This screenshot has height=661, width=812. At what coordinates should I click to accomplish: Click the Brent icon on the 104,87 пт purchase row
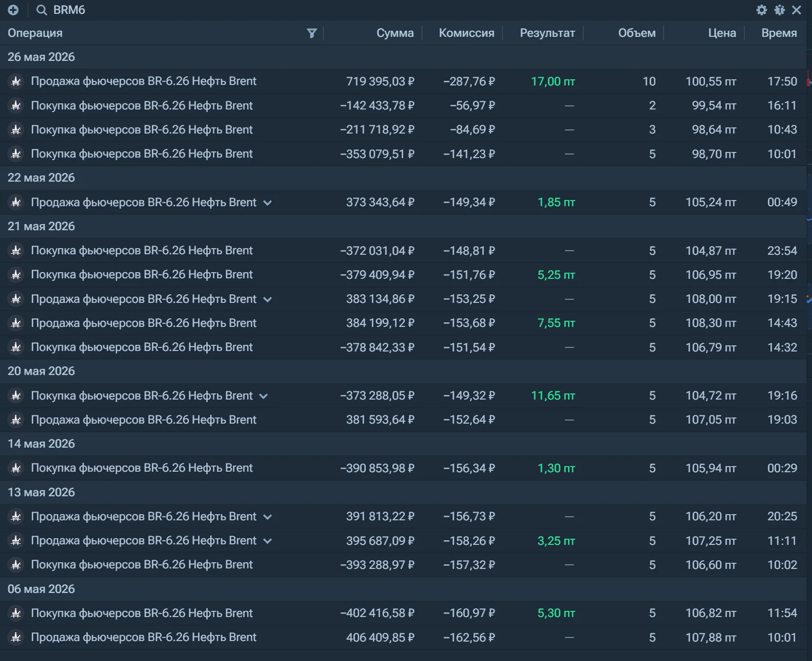pos(16,251)
